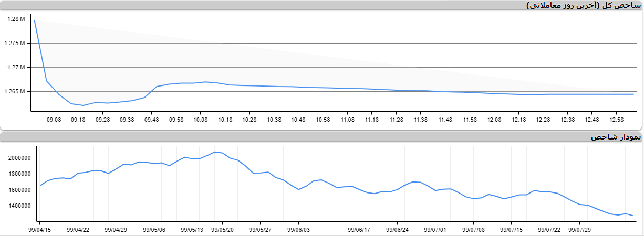Click the 12:58 time axis label

point(616,120)
